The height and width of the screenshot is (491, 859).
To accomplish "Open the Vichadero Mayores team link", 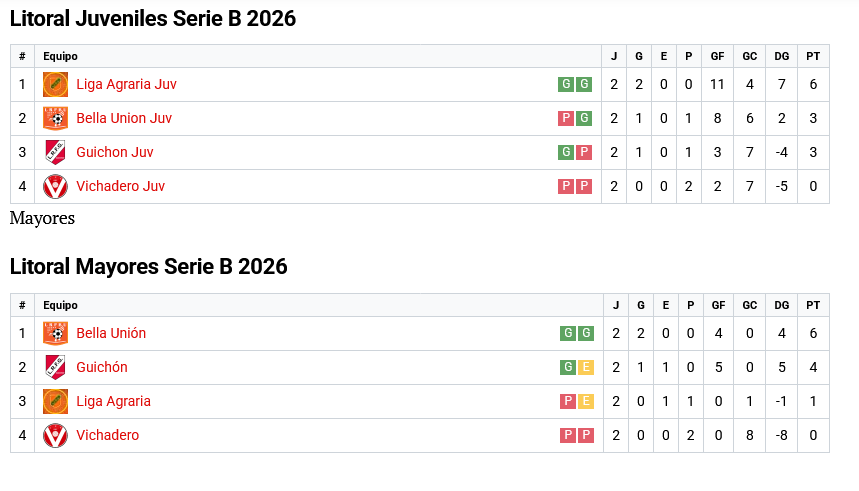I will click(107, 436).
